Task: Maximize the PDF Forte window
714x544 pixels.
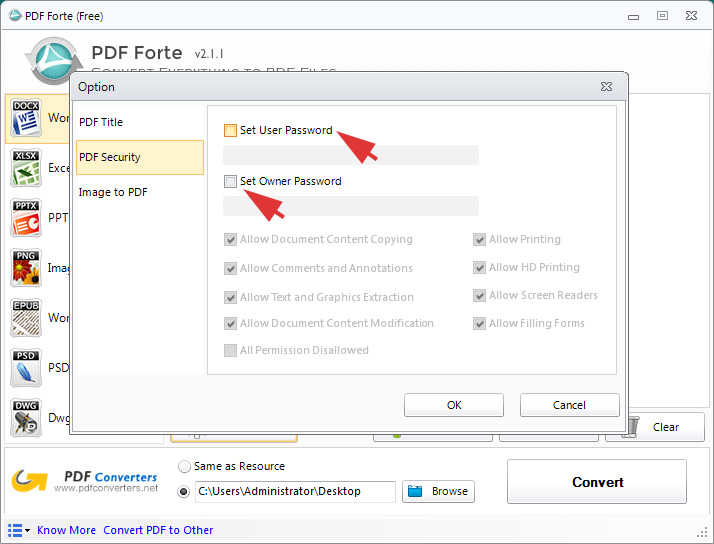Action: point(662,15)
